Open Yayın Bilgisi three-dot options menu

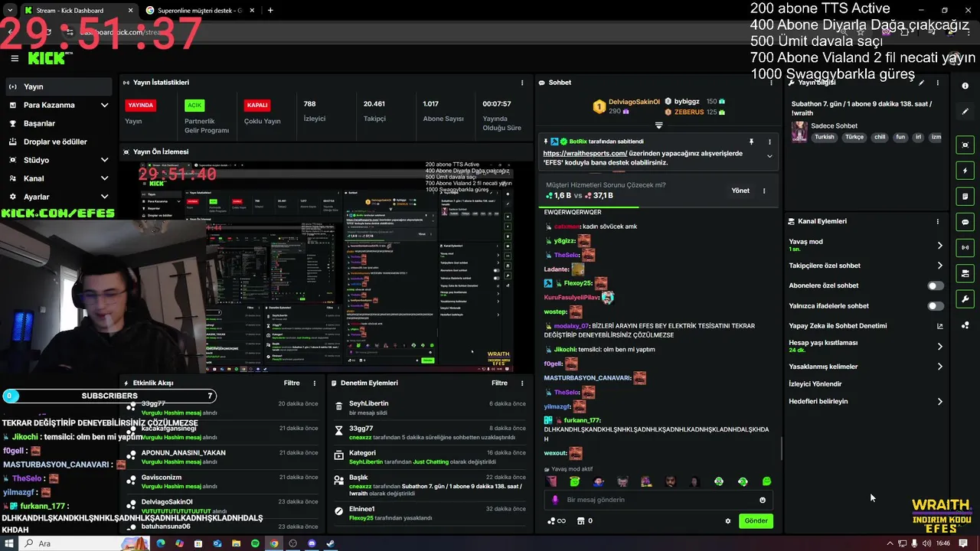pos(937,83)
